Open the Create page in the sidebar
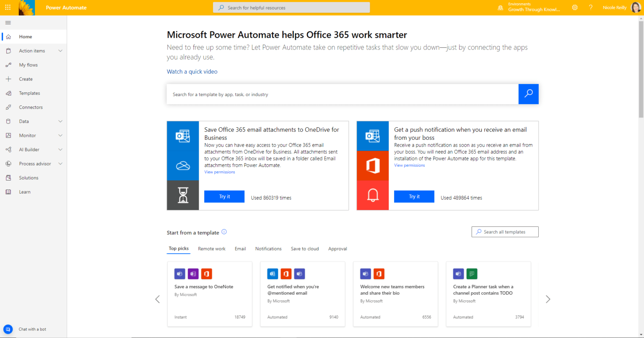The height and width of the screenshot is (338, 644). point(25,79)
